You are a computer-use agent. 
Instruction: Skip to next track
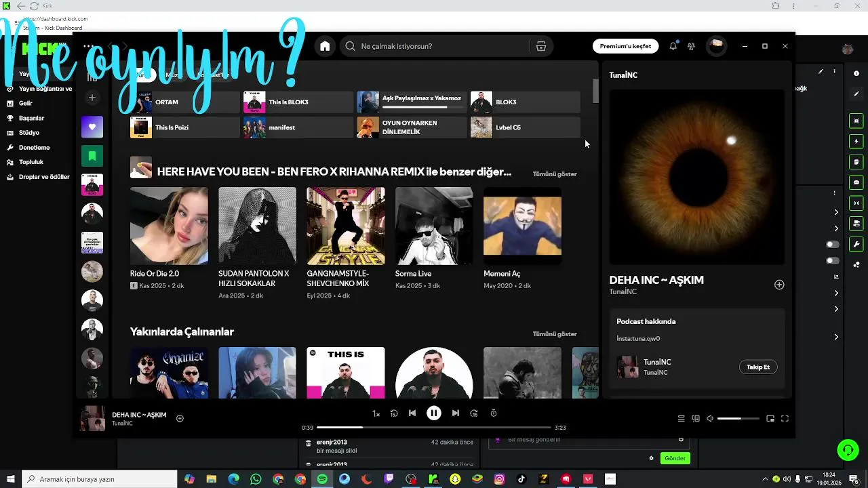(x=456, y=413)
